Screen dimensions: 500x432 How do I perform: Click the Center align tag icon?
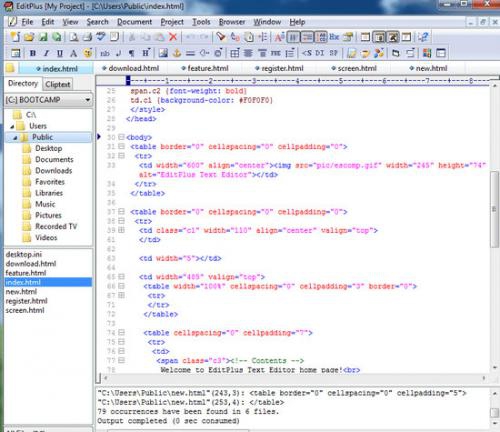click(248, 53)
